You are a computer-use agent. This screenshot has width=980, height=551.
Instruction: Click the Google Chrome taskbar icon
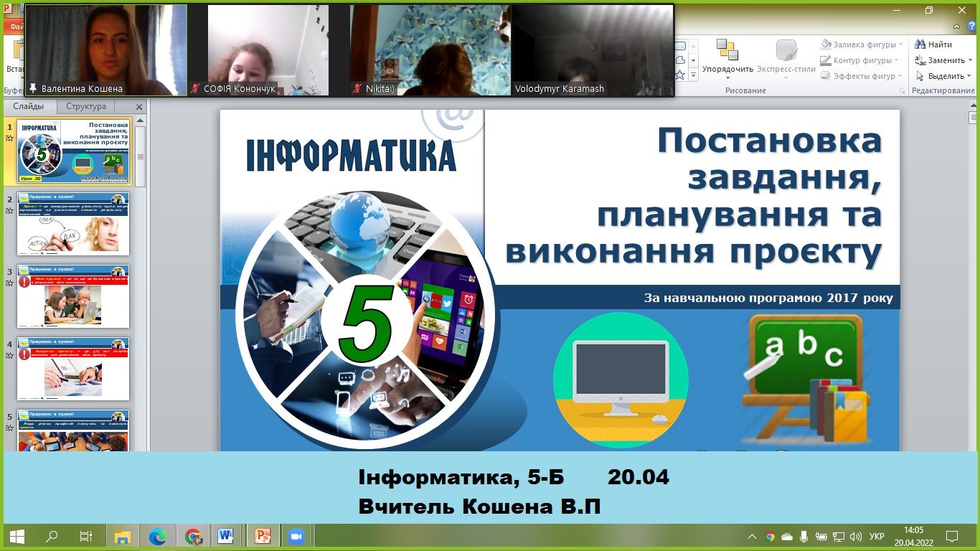[x=192, y=536]
